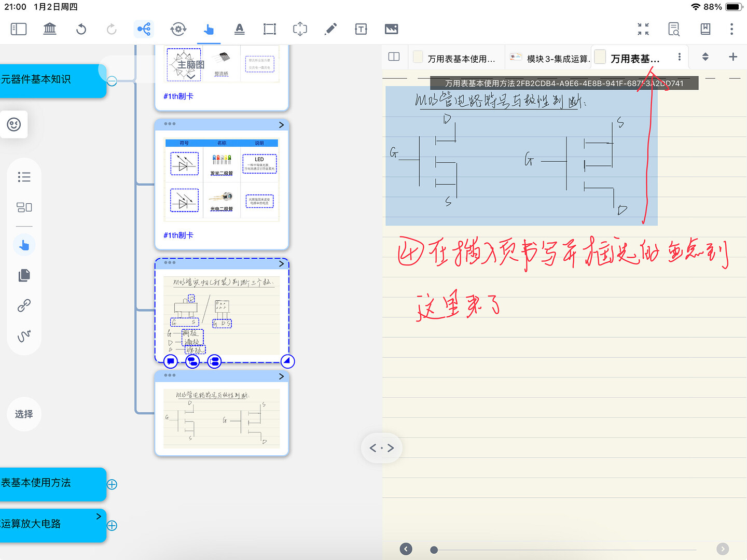The image size is (747, 560).
Task: Select the hand tool in the left sidebar
Action: tap(24, 245)
